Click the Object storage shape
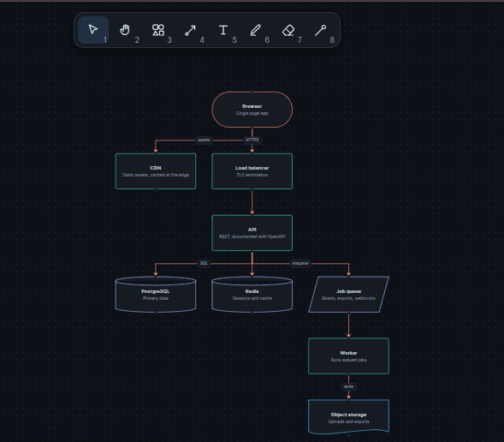Image resolution: width=504 pixels, height=442 pixels. (x=349, y=417)
